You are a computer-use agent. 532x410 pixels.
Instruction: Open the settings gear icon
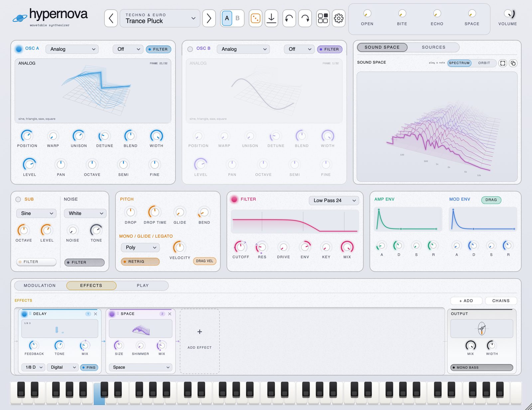(339, 18)
